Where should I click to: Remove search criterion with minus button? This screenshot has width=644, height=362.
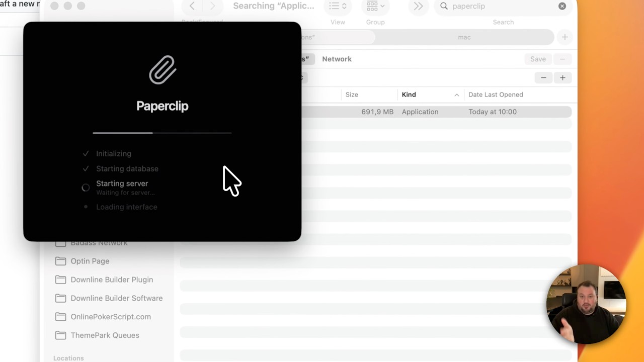pos(543,78)
